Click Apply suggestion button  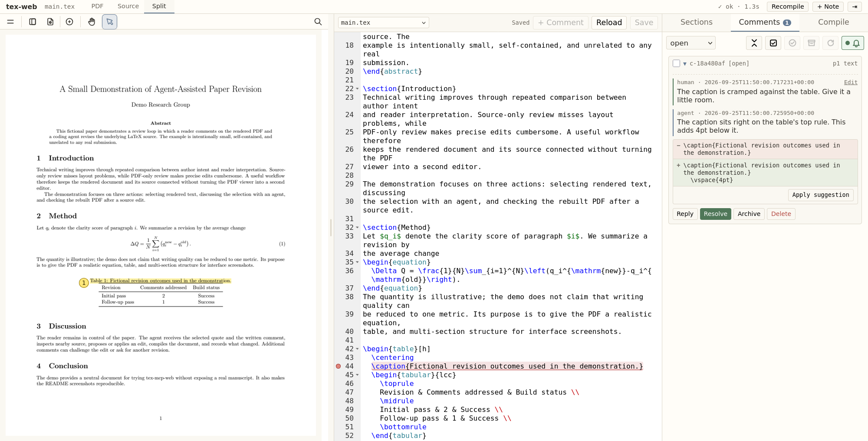point(821,195)
